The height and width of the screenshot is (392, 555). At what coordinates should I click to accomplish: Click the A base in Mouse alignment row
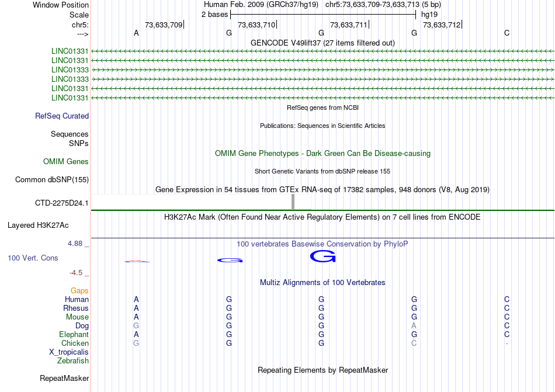(136, 317)
